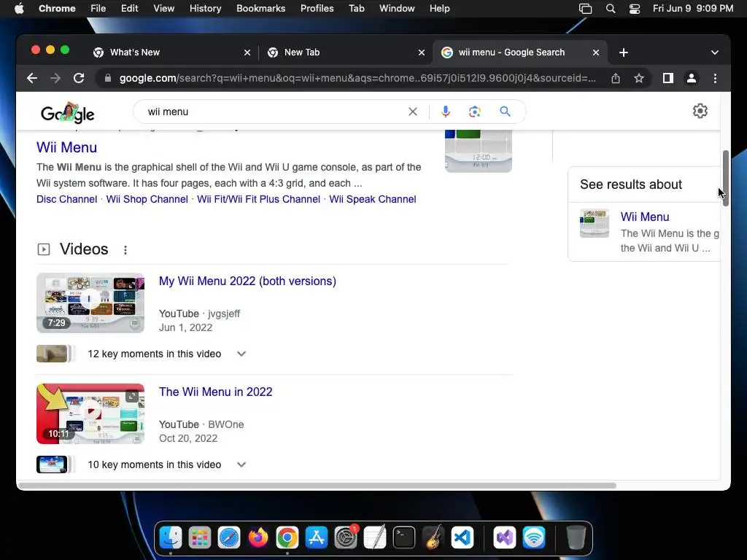This screenshot has width=747, height=560.
Task: Launch Visual Studio Code from dock
Action: tap(462, 537)
